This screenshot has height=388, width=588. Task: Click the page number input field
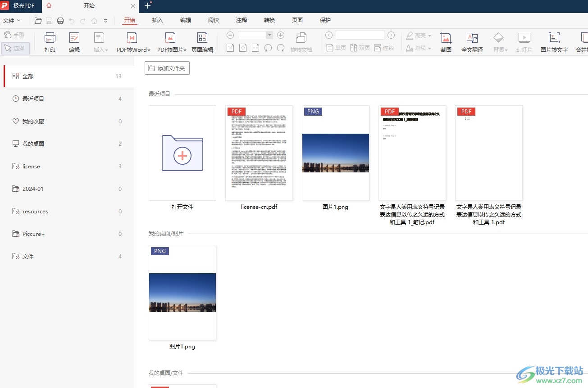[360, 35]
